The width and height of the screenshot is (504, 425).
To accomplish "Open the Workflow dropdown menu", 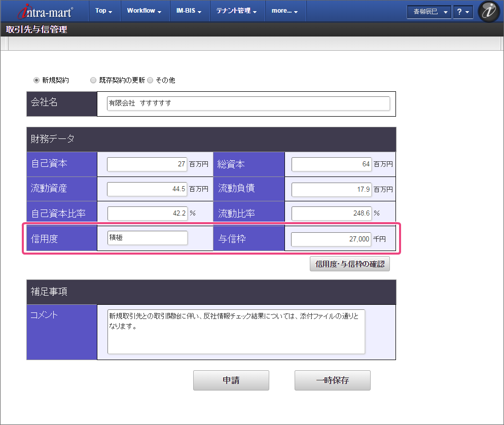I will [144, 11].
